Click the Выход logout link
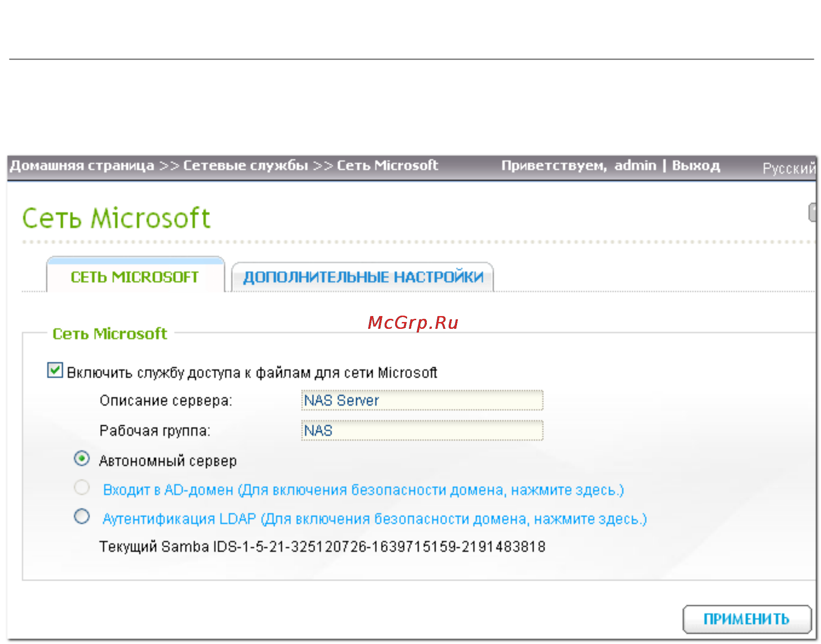 696,166
